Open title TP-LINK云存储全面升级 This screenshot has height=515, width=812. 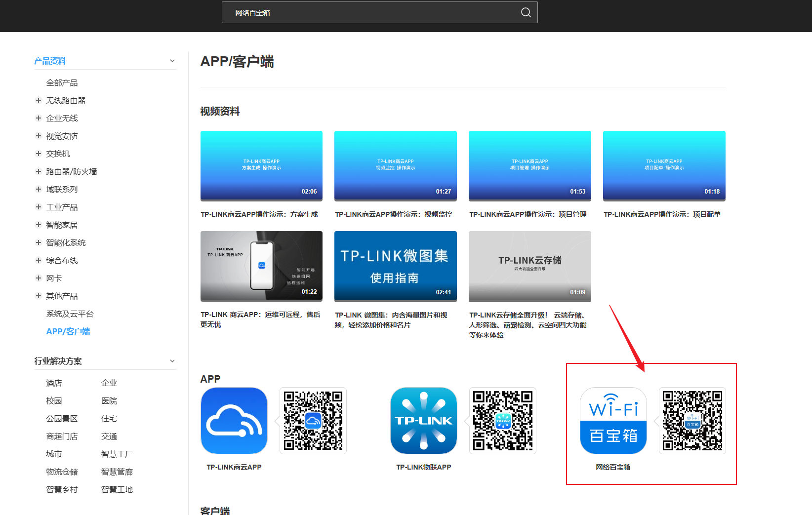[x=528, y=325]
